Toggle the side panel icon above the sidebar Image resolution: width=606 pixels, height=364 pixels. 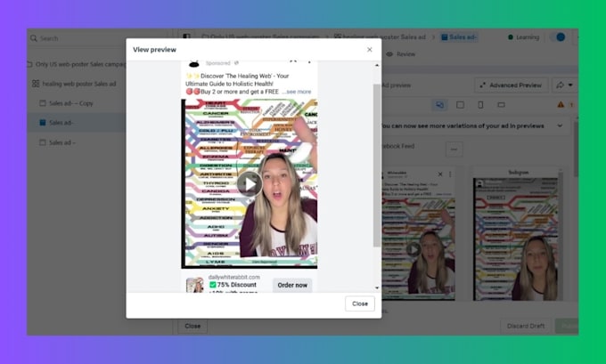pyautogui.click(x=186, y=36)
